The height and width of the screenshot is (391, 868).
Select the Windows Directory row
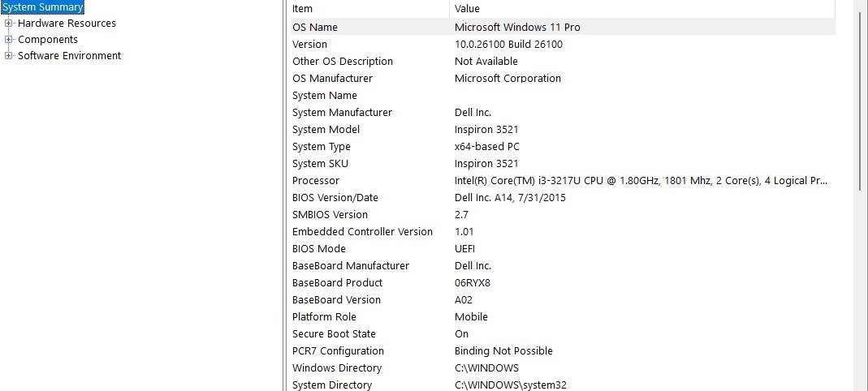563,368
